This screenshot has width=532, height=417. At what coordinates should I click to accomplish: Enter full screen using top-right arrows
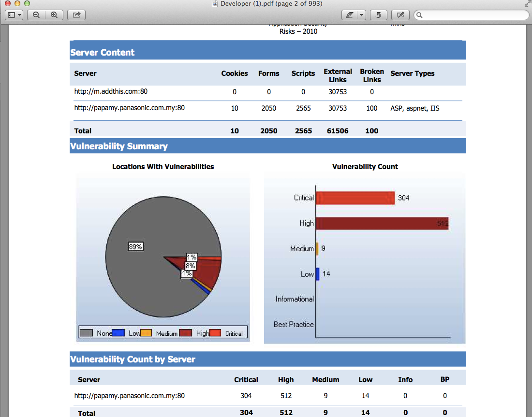pos(526,4)
